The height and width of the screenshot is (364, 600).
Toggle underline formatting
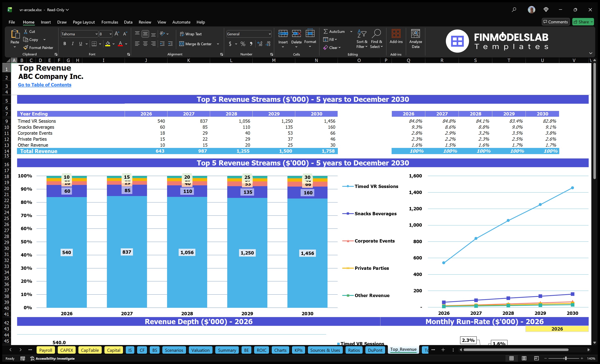(80, 44)
